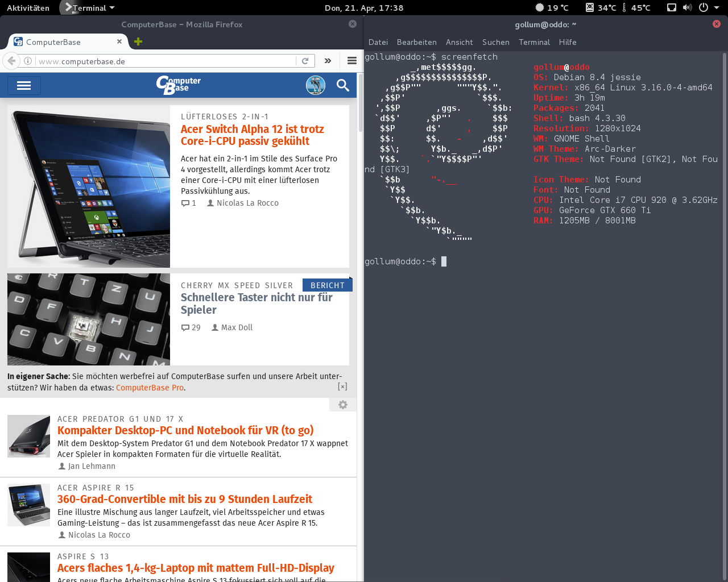Open Bearbeiten menu in terminal
Screen dimensions: 728x582
coord(417,42)
